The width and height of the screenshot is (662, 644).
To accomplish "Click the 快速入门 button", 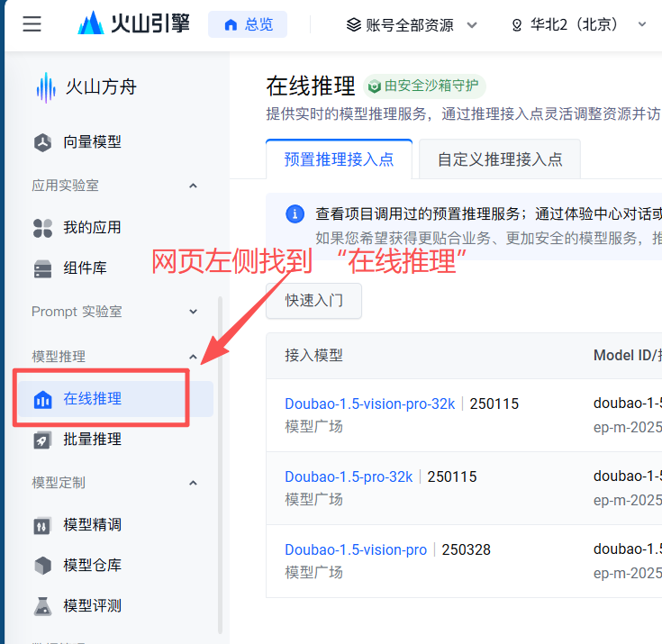I will (313, 301).
